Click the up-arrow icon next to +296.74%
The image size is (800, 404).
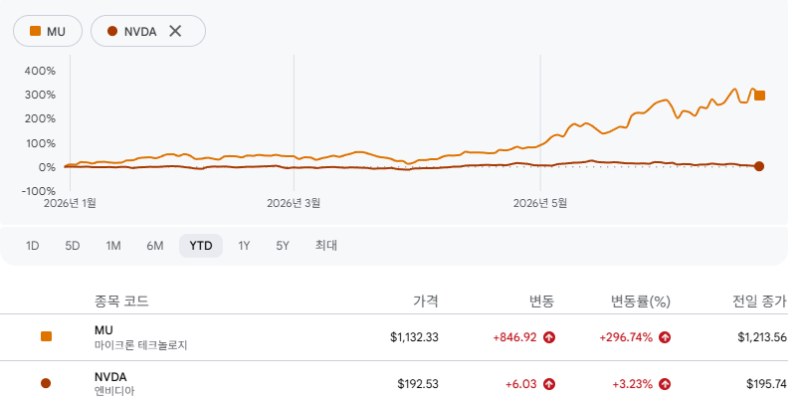point(665,337)
